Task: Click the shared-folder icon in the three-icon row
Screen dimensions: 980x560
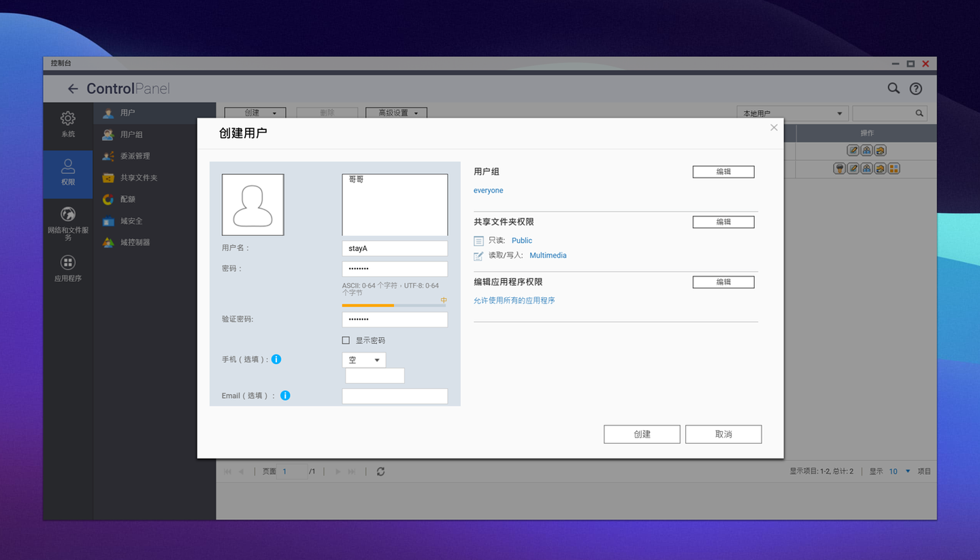Action: [x=881, y=150]
